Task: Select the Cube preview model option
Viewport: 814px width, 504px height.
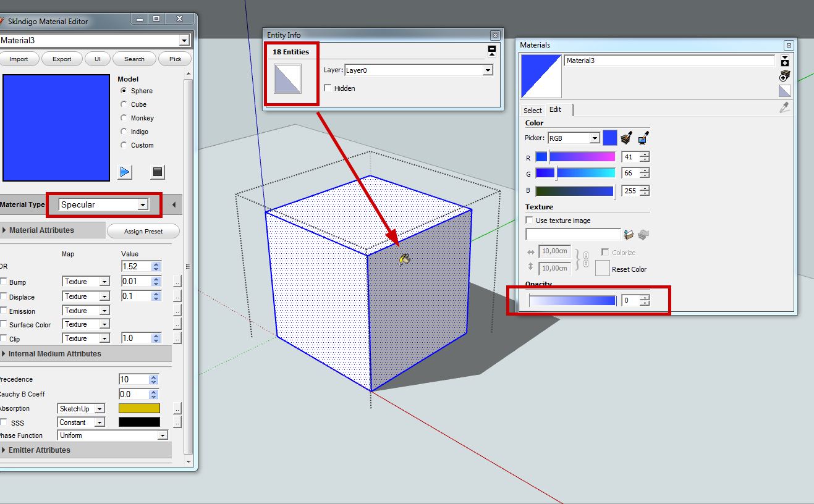Action: tap(124, 104)
